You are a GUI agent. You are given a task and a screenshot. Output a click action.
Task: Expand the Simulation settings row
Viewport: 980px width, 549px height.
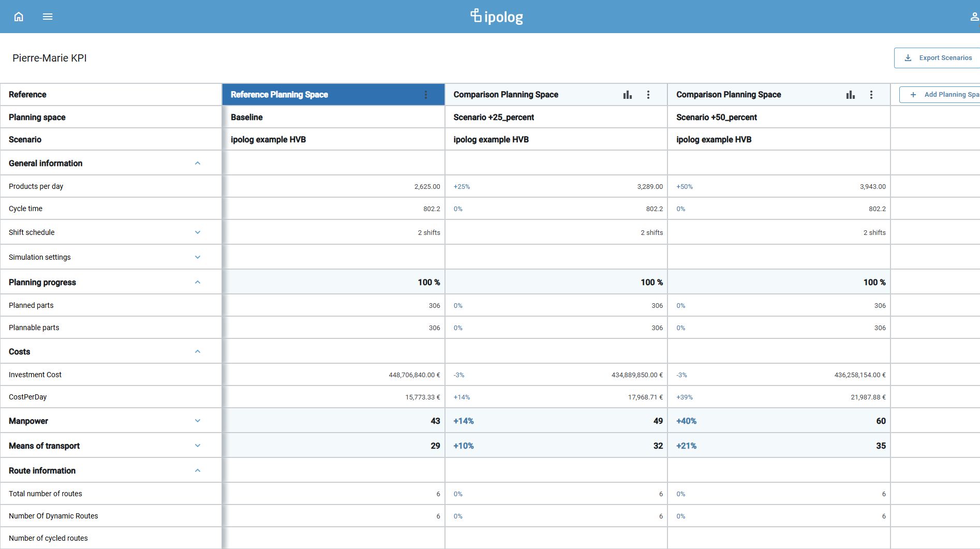coord(197,257)
